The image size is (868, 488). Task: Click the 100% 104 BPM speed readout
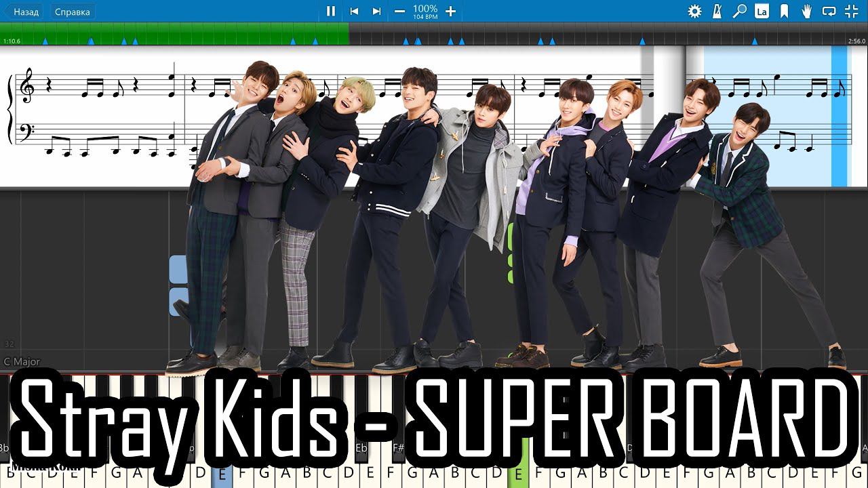[425, 12]
